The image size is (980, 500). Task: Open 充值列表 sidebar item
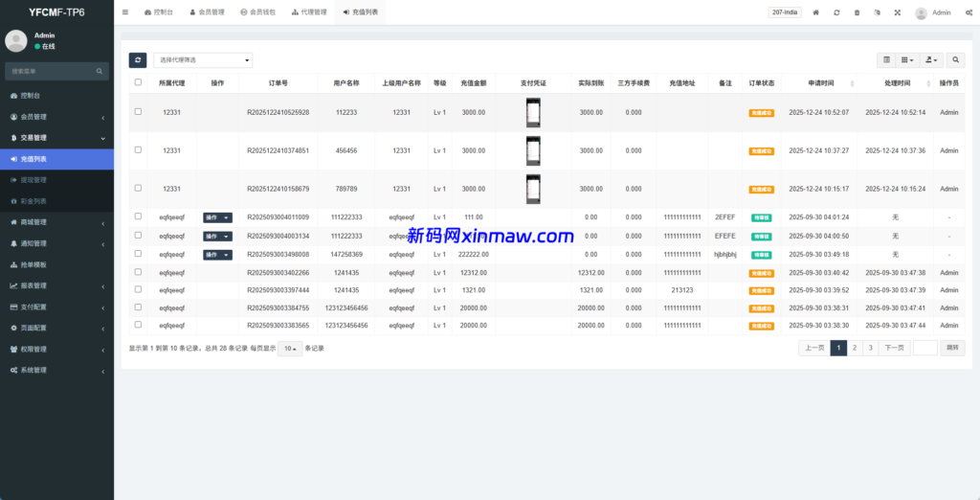point(56,159)
